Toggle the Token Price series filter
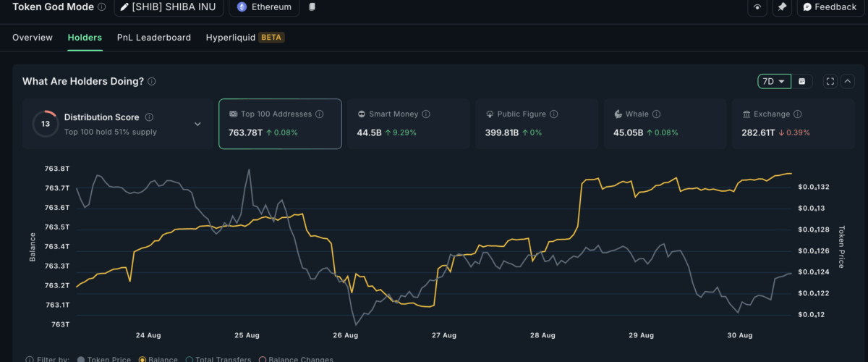Image resolution: width=868 pixels, height=362 pixels. pos(81,359)
